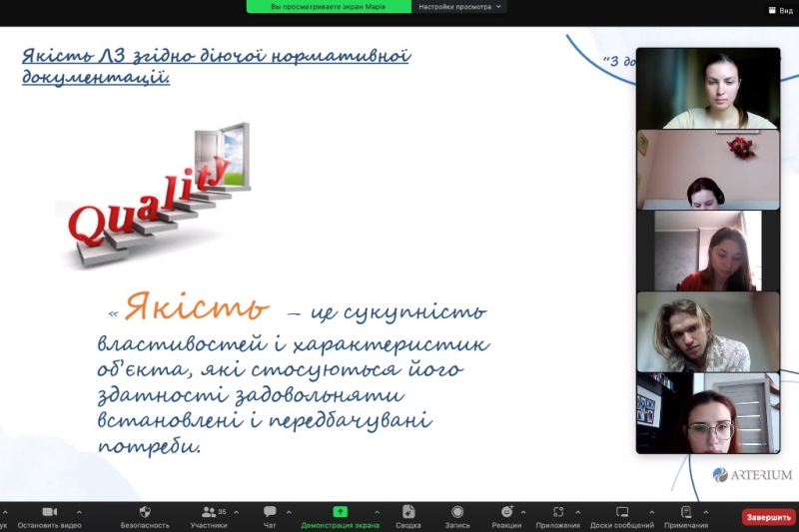Click the Arterium logo on the slide
Image resolution: width=799 pixels, height=532 pixels.
752,475
